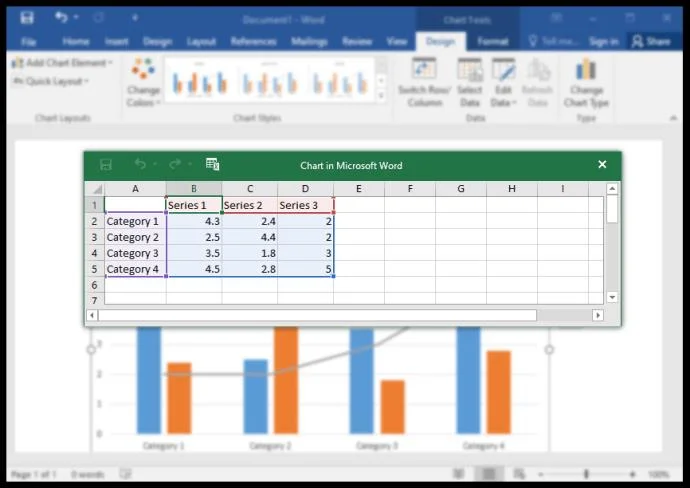Open the Add Chart Element dropdown

click(62, 63)
